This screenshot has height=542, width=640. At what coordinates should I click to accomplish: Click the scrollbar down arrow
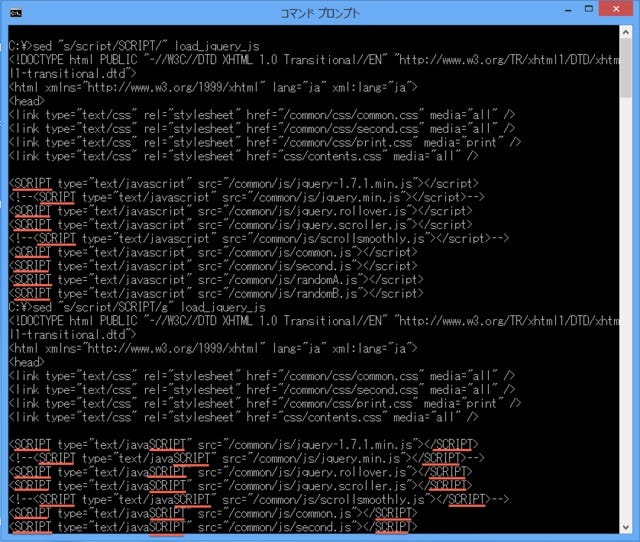tap(627, 529)
